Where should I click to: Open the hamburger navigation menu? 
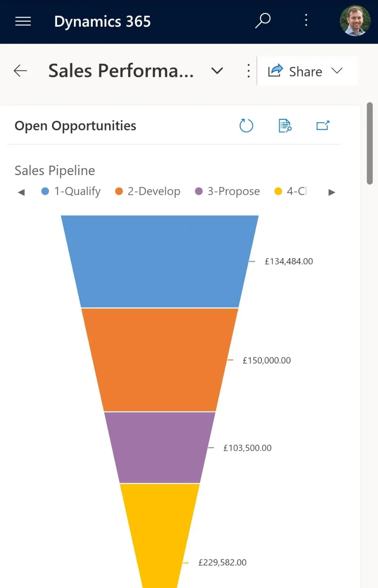23,21
